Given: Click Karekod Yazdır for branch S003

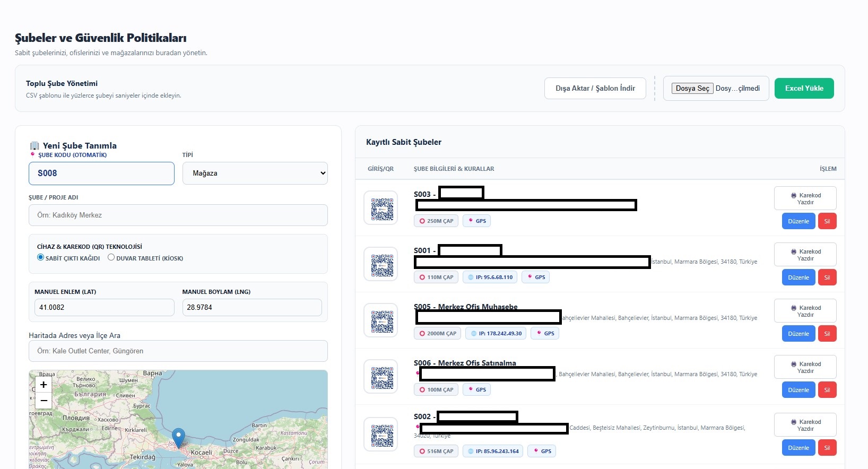Looking at the screenshot, I should coord(805,198).
